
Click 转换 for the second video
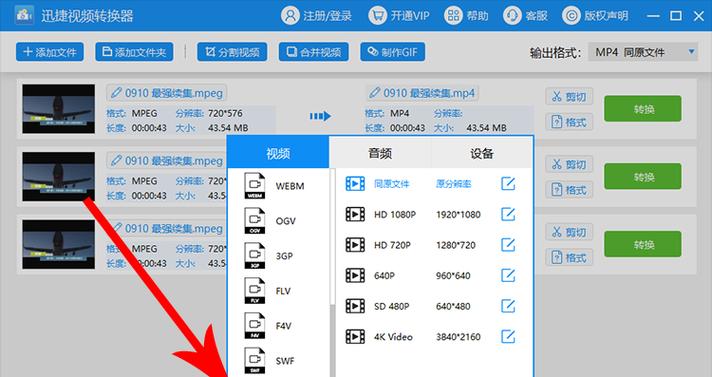click(x=643, y=176)
